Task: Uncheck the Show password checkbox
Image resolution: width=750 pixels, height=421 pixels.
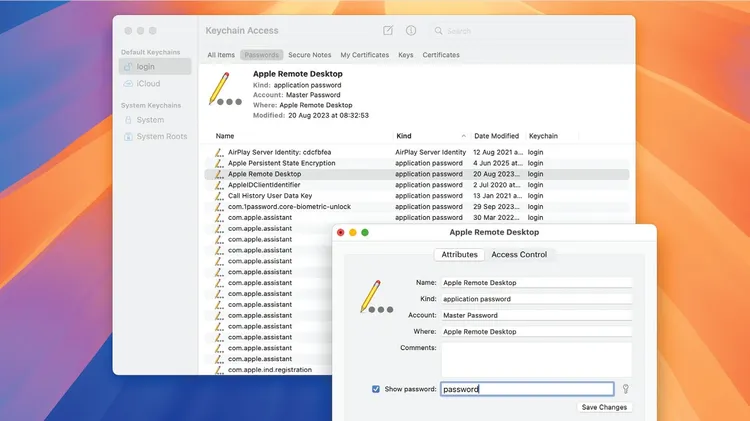Action: pos(376,389)
